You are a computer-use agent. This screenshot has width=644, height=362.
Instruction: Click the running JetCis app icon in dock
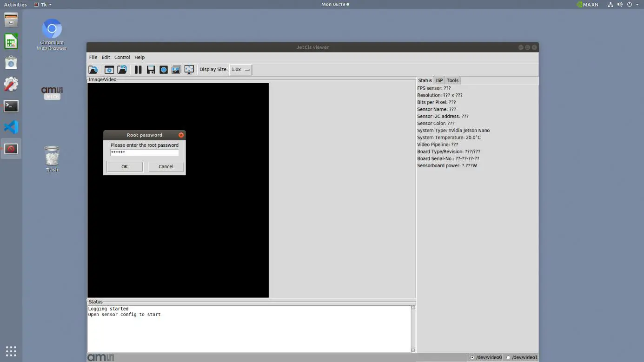tap(11, 149)
